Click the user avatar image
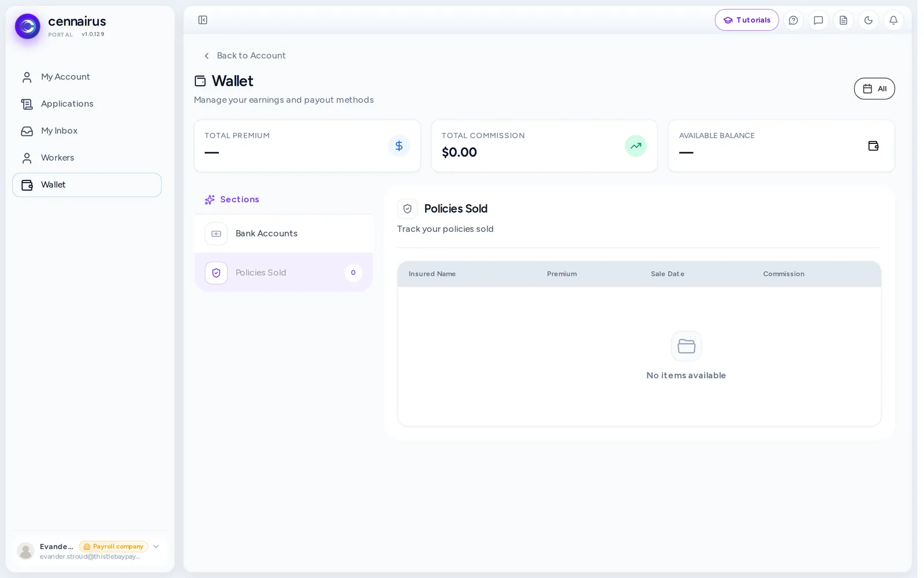The height and width of the screenshot is (578, 924). 25,551
